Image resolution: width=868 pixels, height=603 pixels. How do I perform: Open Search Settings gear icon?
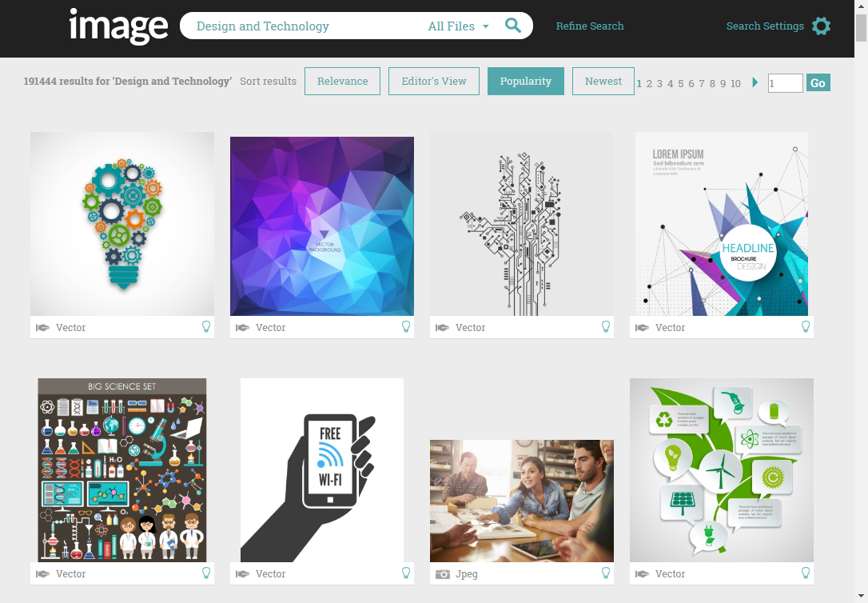[822, 26]
